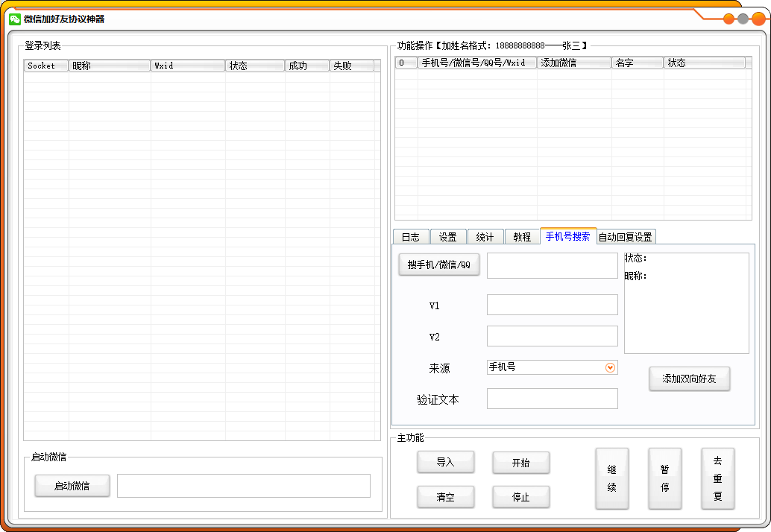Click the 启动微信 button
The width and height of the screenshot is (771, 532).
click(72, 486)
